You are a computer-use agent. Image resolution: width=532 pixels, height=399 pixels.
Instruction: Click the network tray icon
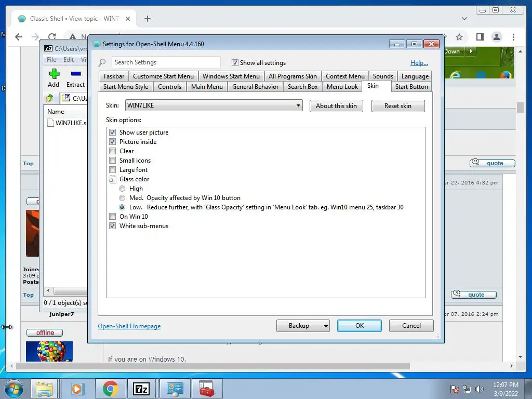467,389
